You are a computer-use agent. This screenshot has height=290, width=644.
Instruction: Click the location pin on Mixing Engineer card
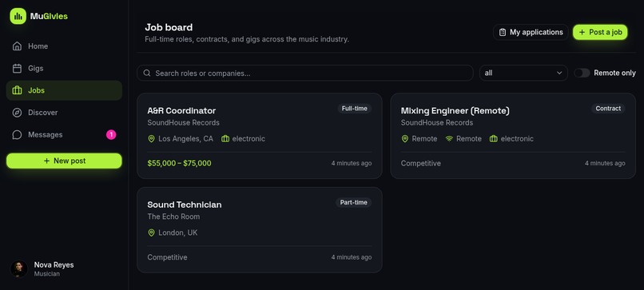click(x=404, y=139)
